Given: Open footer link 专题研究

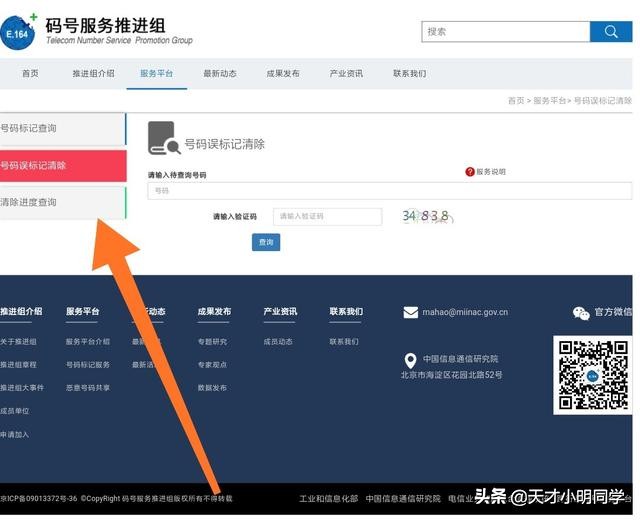Looking at the screenshot, I should click(x=212, y=342).
